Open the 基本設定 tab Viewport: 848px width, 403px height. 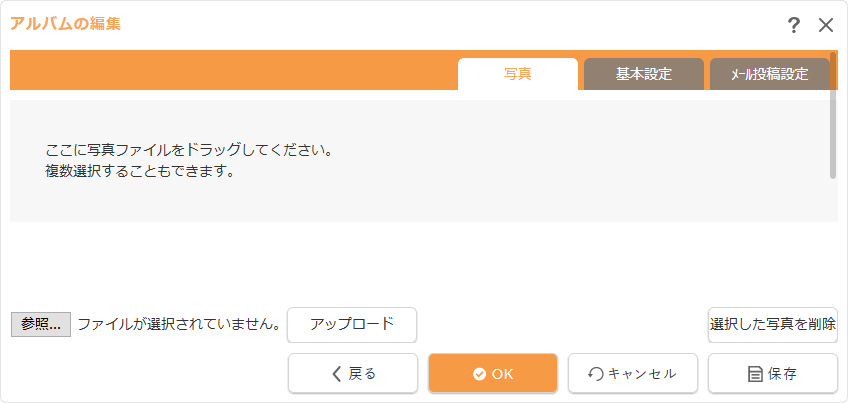pos(643,74)
